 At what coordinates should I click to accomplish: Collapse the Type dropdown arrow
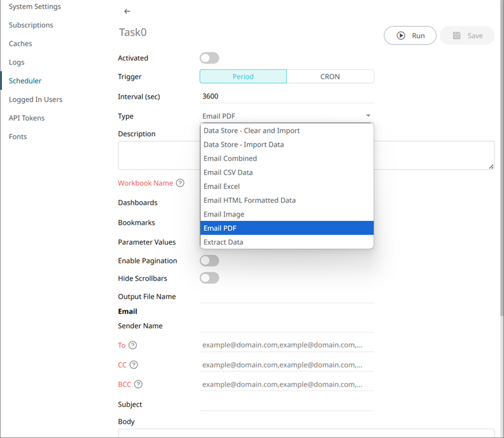tap(368, 115)
